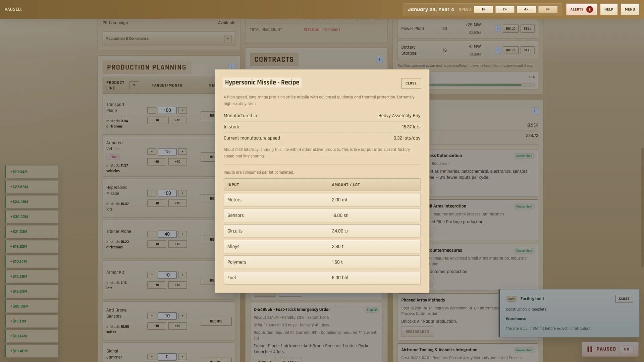This screenshot has width=644, height=362.
Task: Add 10 to Armored Vehicle target
Action: (x=177, y=162)
